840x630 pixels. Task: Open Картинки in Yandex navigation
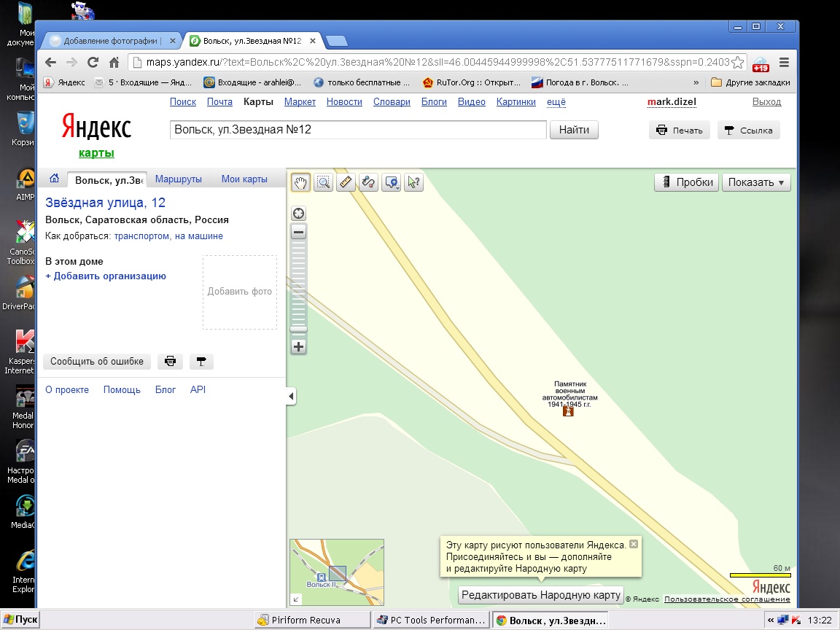516,102
